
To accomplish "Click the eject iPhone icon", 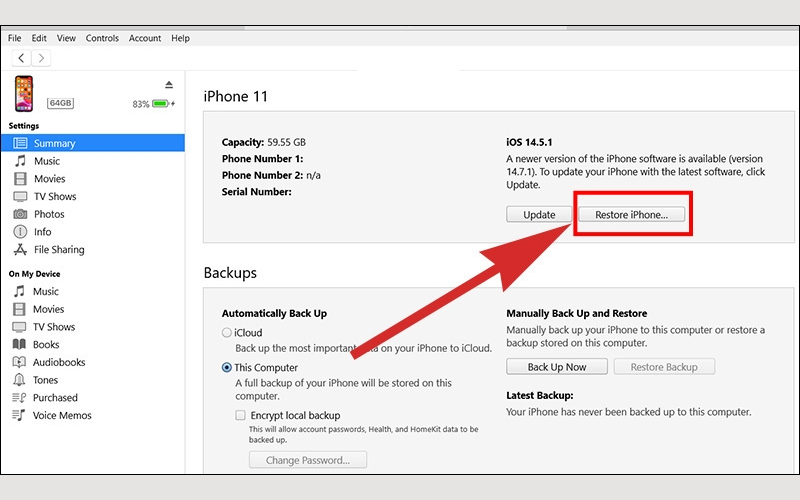I will 169,84.
